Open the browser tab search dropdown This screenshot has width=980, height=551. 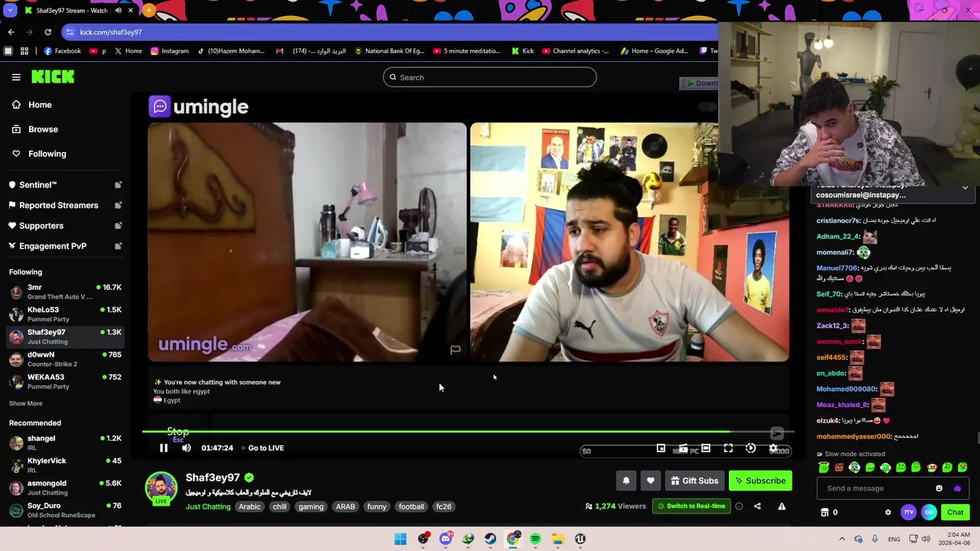tap(8, 11)
